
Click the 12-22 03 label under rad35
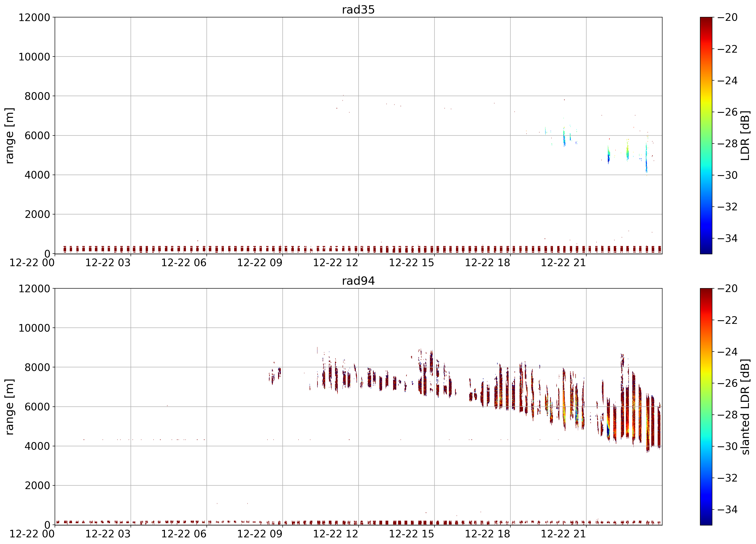(108, 263)
